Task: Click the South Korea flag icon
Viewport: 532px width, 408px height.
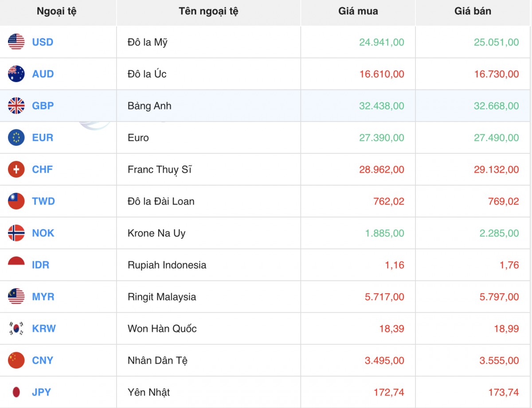Action: point(16,329)
